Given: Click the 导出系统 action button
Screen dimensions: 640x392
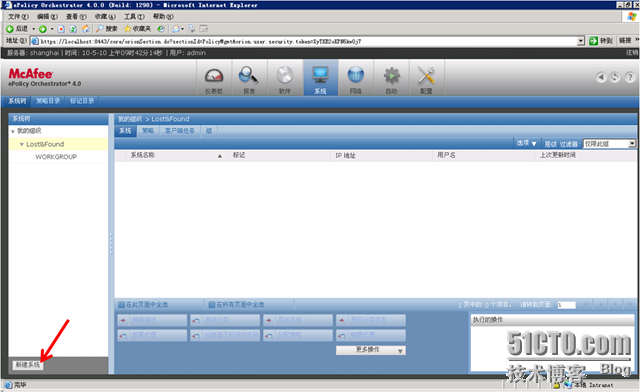Looking at the screenshot, I should click(298, 320).
